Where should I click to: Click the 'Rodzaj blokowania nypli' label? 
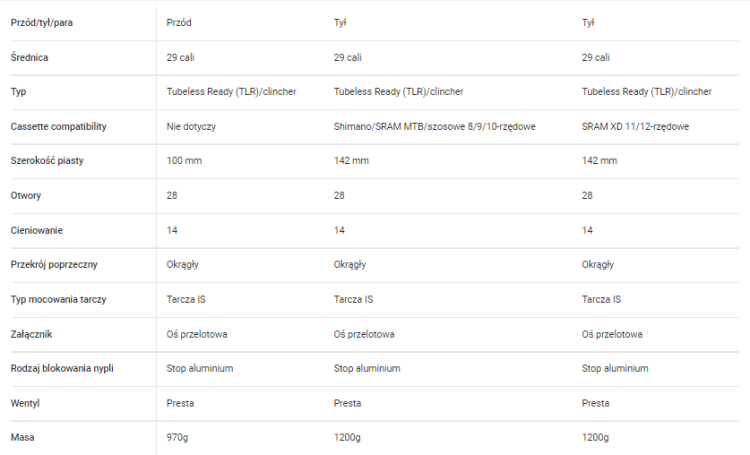point(62,368)
